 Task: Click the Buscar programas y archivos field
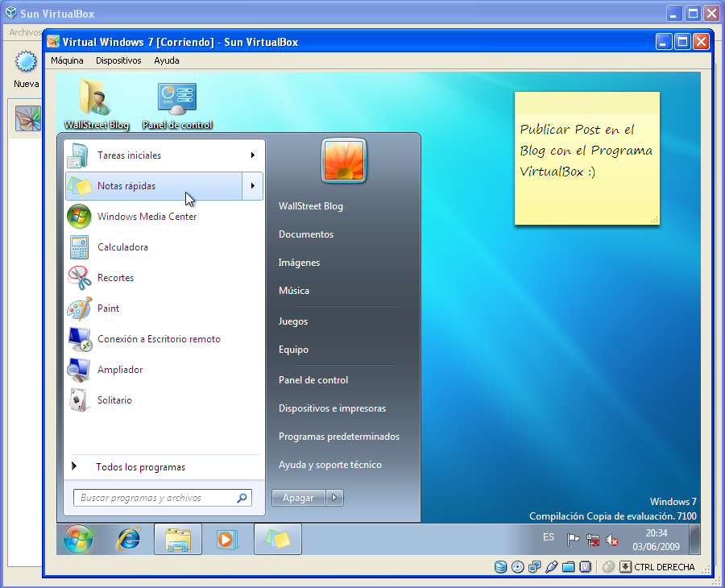pos(163,498)
